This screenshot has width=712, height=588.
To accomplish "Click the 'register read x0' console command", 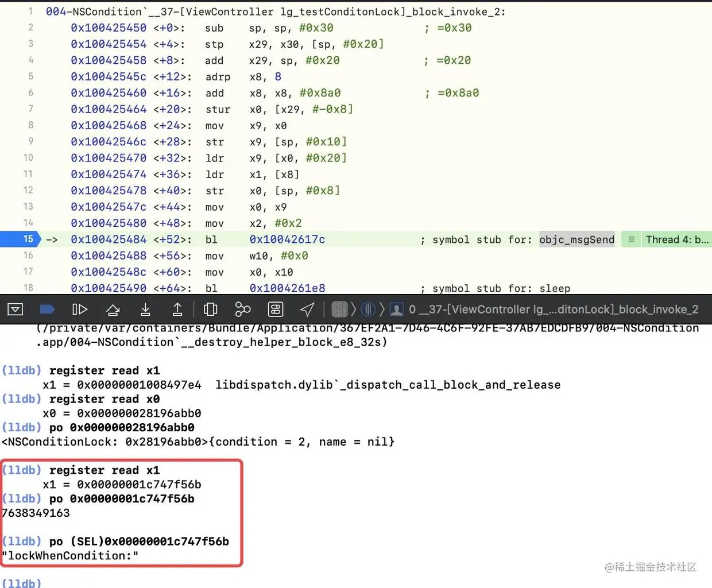I will (x=105, y=399).
